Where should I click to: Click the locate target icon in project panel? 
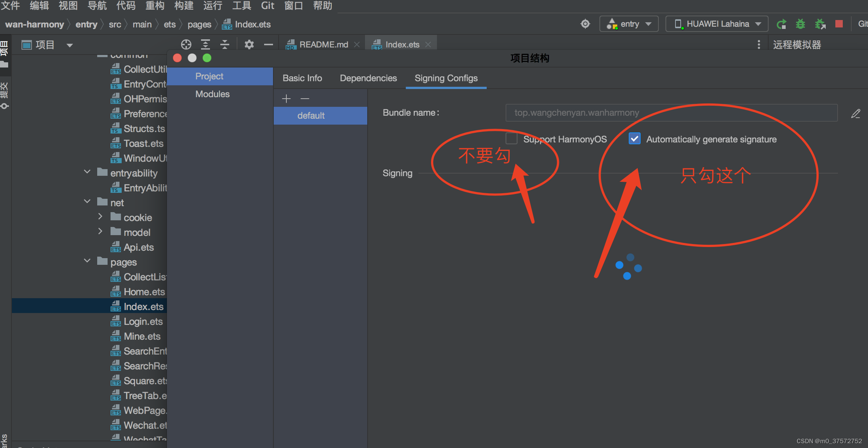(x=186, y=45)
